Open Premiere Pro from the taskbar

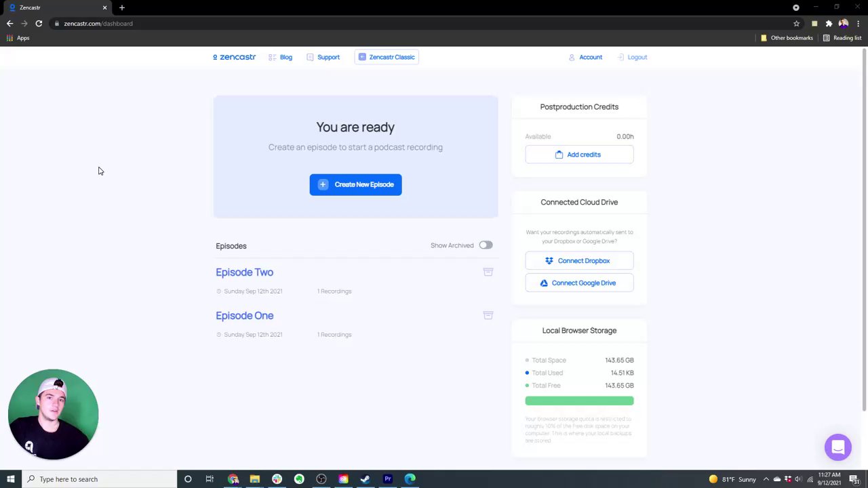(x=387, y=479)
